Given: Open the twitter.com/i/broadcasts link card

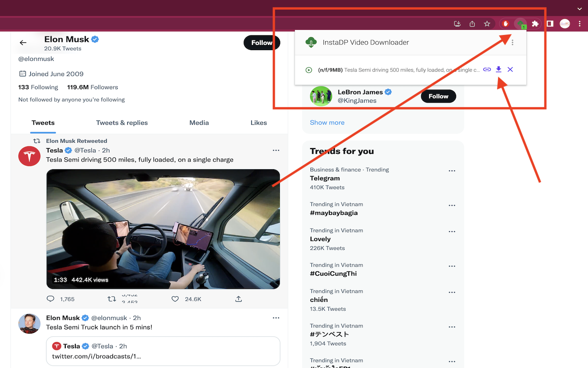Looking at the screenshot, I should click(x=163, y=351).
